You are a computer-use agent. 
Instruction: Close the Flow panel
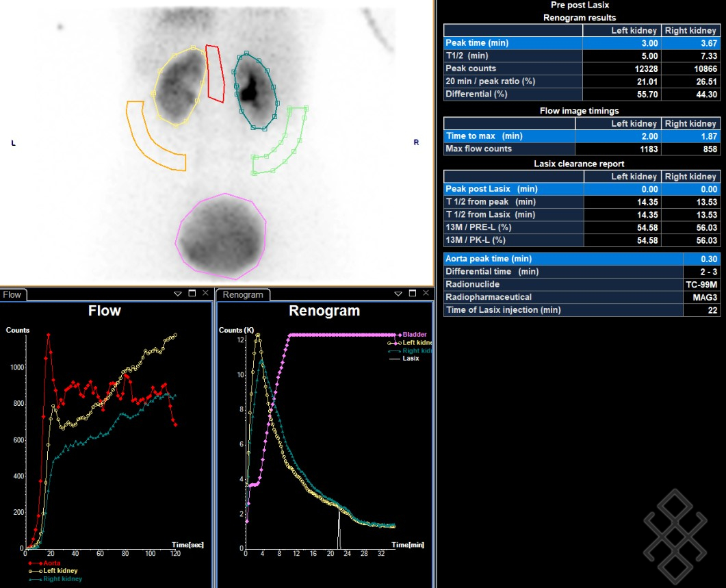click(x=205, y=294)
